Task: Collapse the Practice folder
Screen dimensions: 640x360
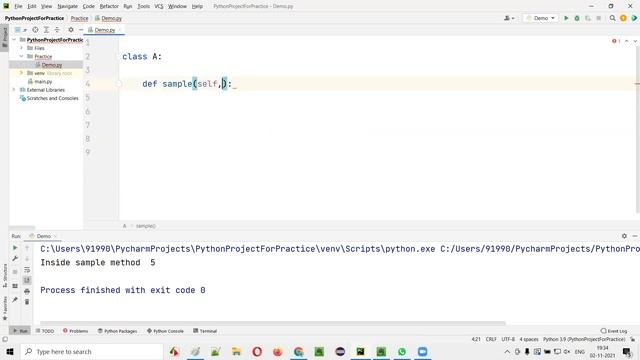Action: tap(21, 56)
